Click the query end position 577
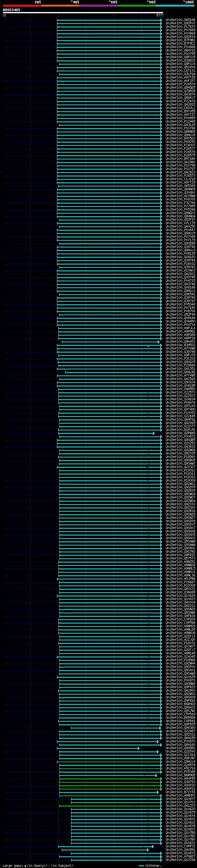The width and height of the screenshot is (197, 868). click(159, 15)
